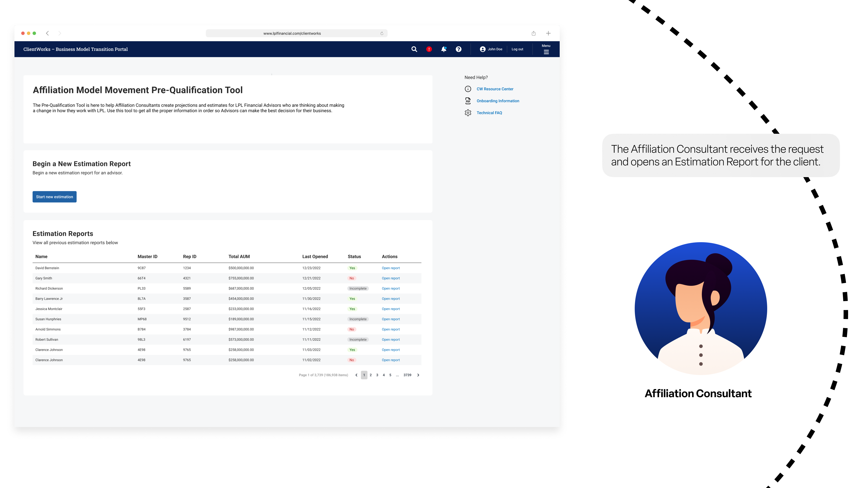Go back with browser back arrow

(47, 33)
